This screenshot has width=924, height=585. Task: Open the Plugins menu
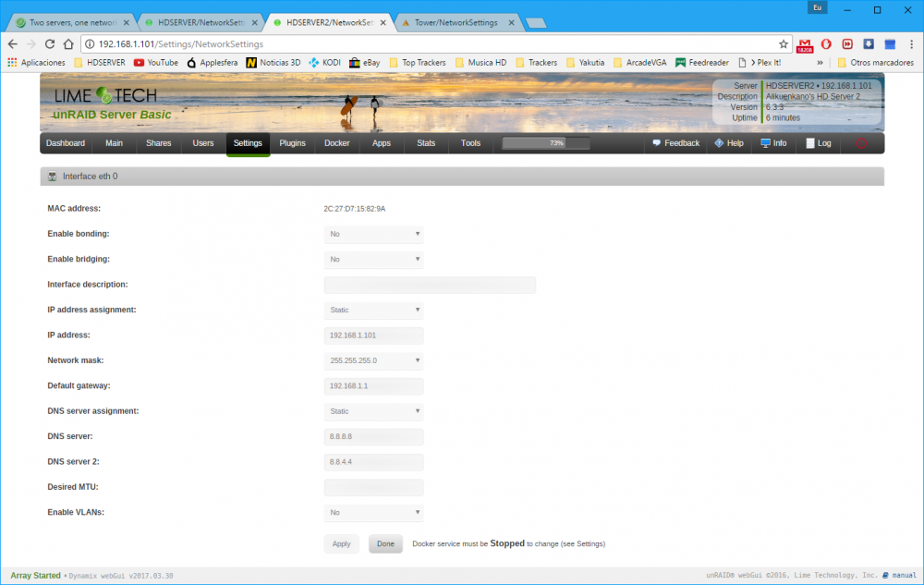point(292,143)
